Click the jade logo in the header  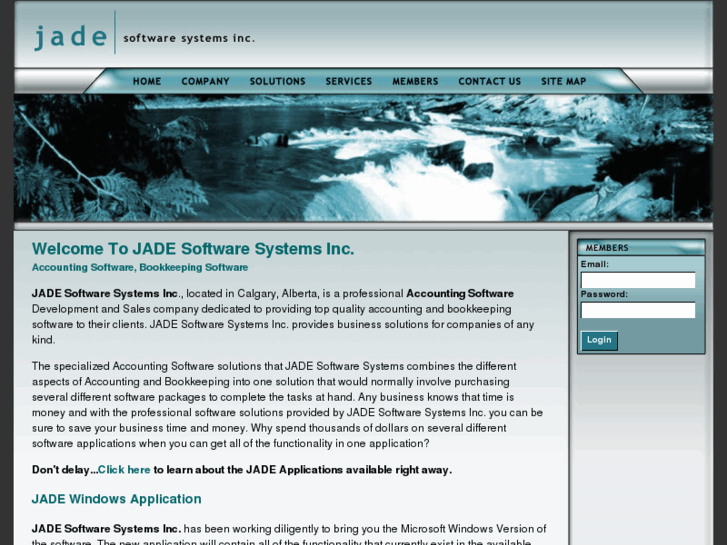[x=70, y=37]
